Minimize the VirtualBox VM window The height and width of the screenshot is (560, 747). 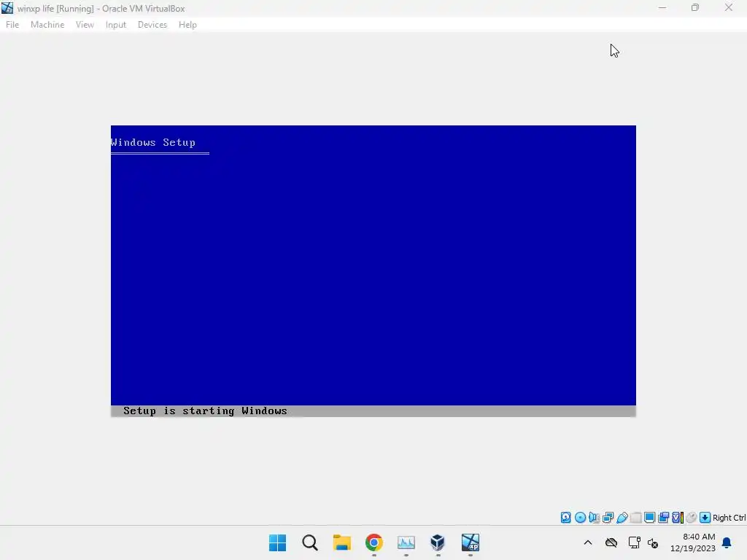(x=662, y=8)
